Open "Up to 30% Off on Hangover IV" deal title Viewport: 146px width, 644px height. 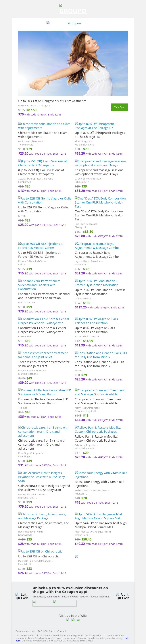[52, 101]
